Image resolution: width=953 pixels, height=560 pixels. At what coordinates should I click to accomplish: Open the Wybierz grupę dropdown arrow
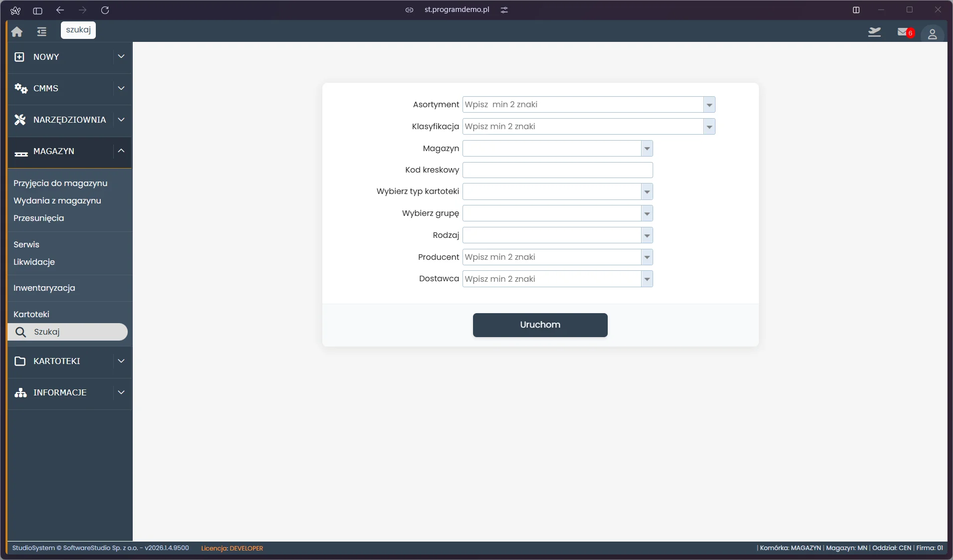pyautogui.click(x=647, y=213)
